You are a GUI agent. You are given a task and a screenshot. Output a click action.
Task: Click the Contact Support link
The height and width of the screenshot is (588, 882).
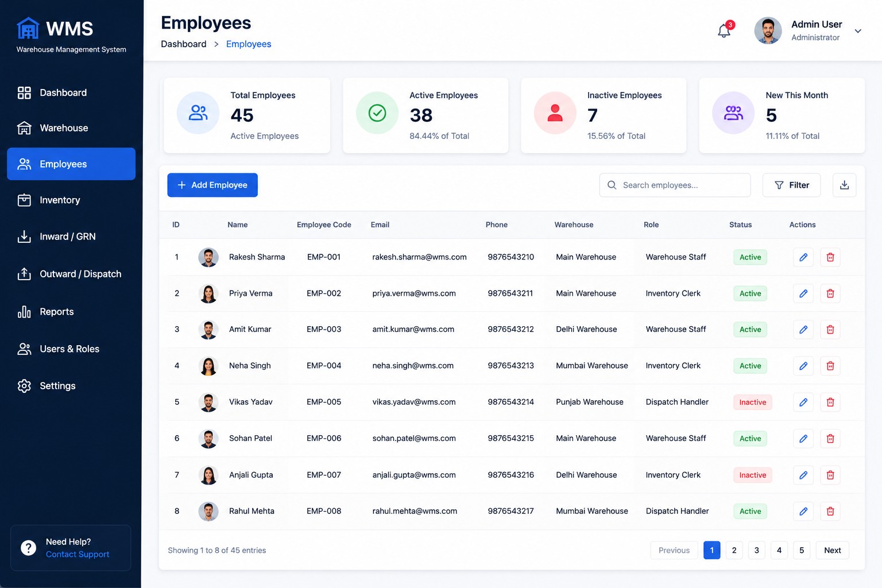click(x=78, y=555)
